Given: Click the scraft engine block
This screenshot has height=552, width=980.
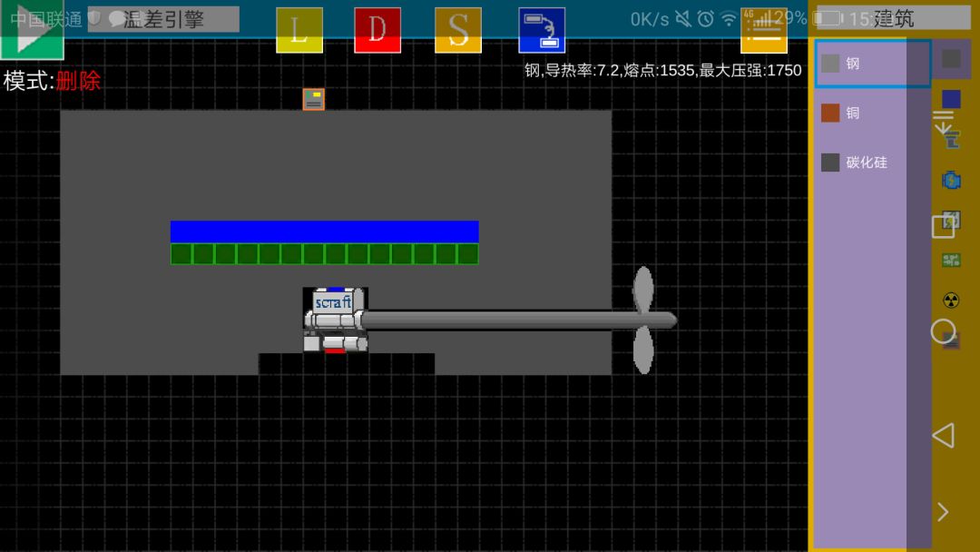Looking at the screenshot, I should coord(336,320).
